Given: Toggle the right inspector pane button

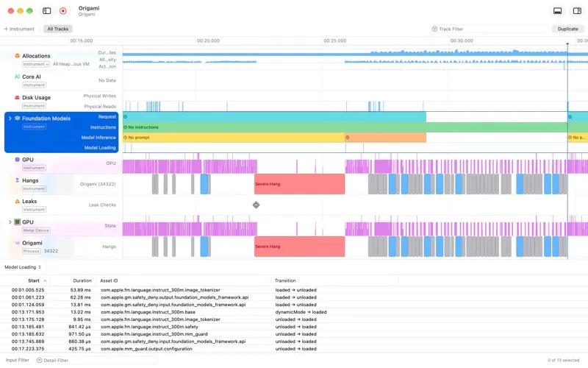Looking at the screenshot, I should 577,11.
